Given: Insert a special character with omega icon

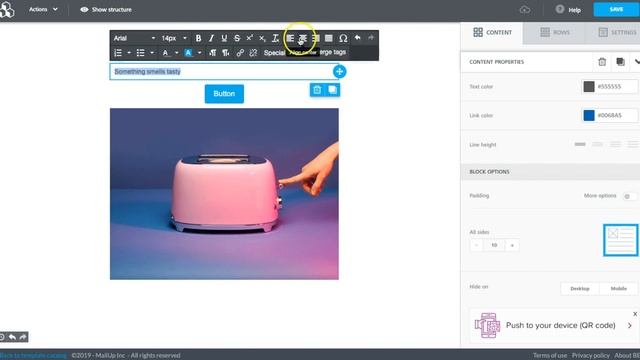Looking at the screenshot, I should click(x=343, y=38).
